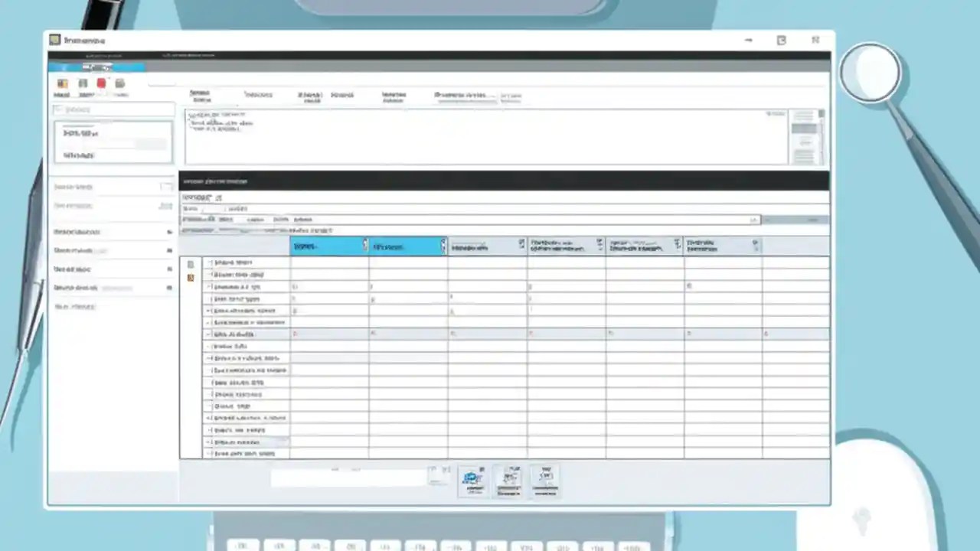980x551 pixels.
Task: Click the first stamp icon below the table
Action: click(x=473, y=478)
